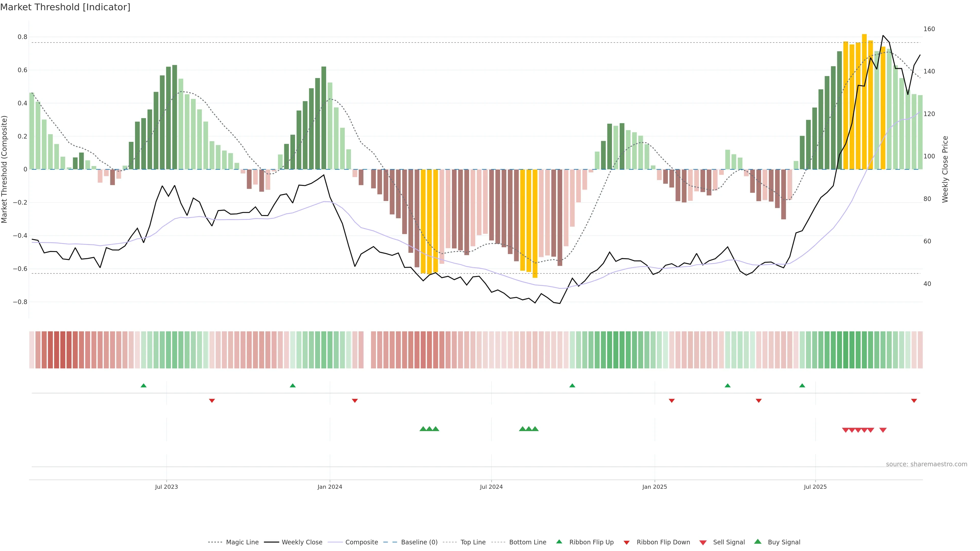Click the Ribbon Flip Down legend triangle
The width and height of the screenshot is (980, 551).
pos(627,542)
